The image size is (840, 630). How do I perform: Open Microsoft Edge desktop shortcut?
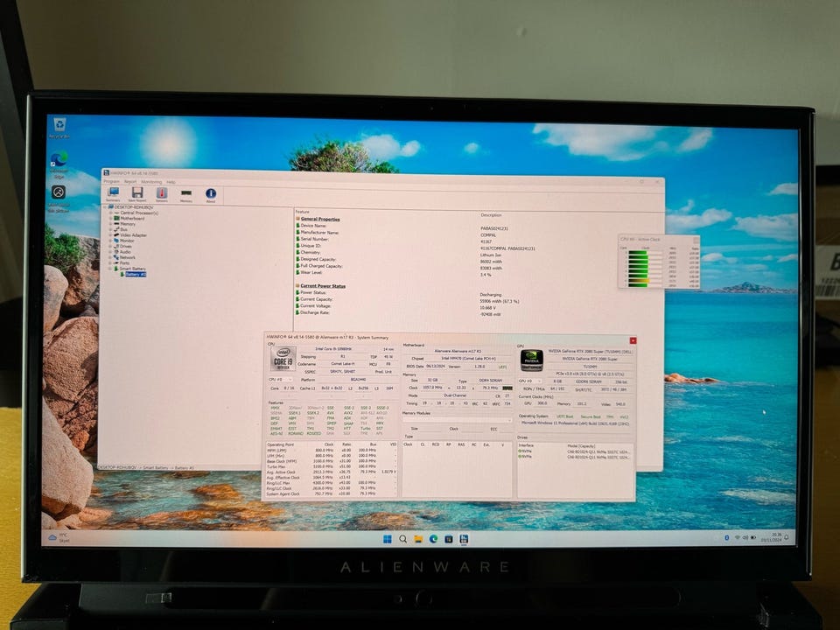tap(59, 164)
